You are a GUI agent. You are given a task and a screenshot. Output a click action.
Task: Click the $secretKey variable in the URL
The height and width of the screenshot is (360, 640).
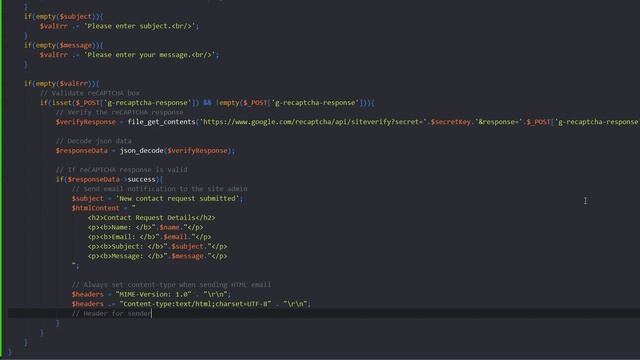tap(451, 122)
